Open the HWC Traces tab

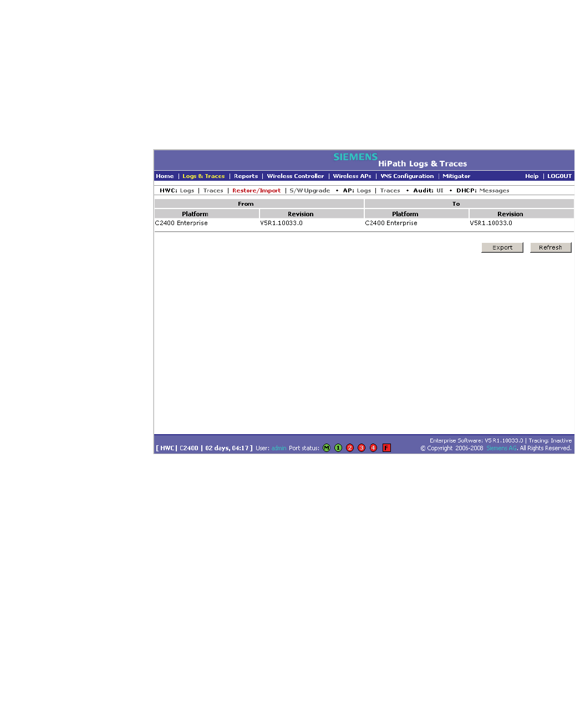coord(213,191)
